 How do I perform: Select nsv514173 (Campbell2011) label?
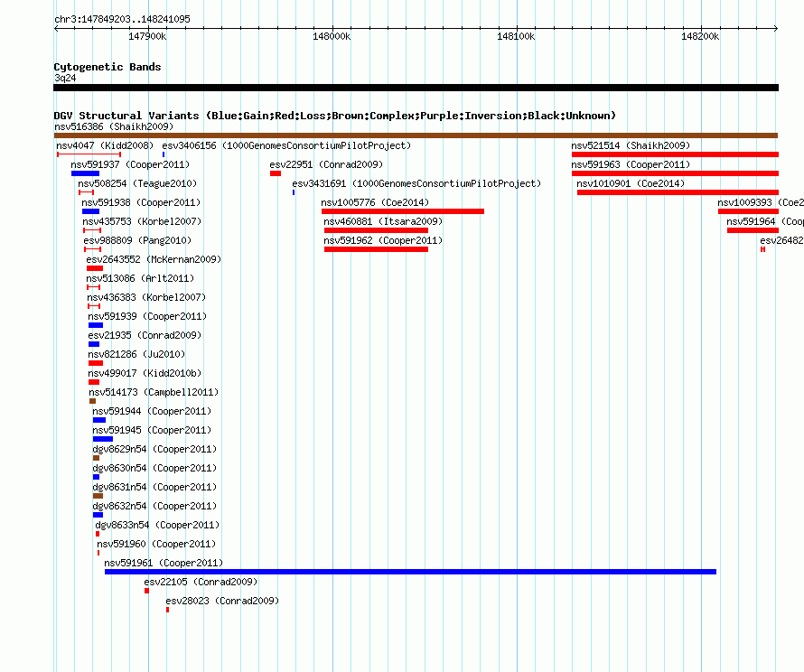154,392
